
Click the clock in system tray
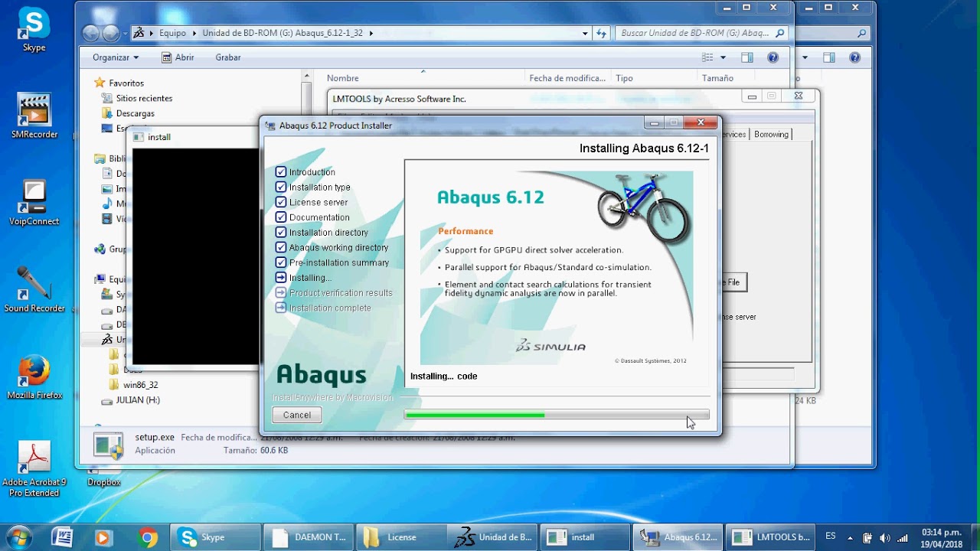tap(941, 537)
